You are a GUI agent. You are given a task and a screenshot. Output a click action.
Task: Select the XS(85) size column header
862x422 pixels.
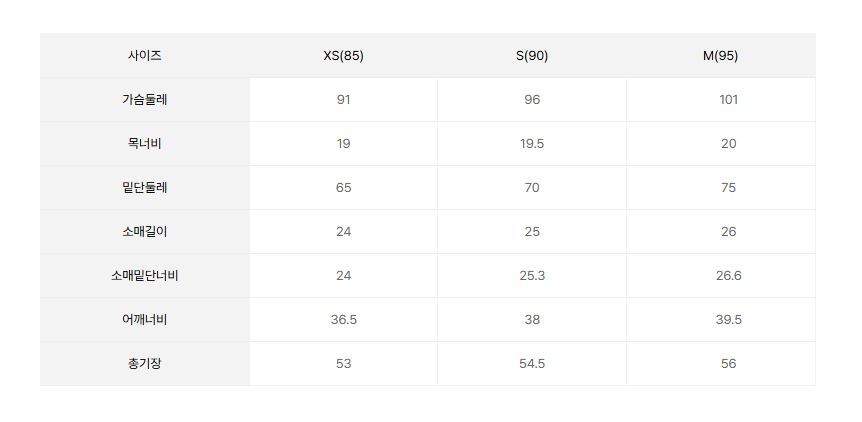[x=343, y=56]
